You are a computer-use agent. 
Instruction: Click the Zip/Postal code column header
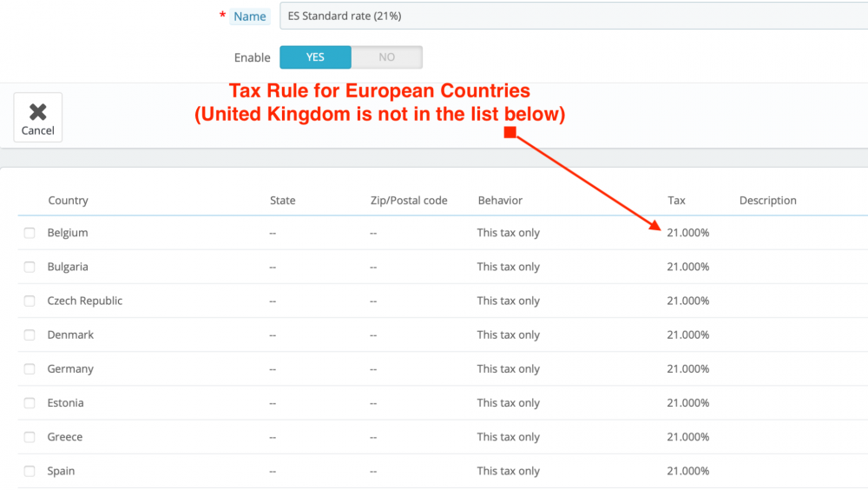tap(409, 200)
